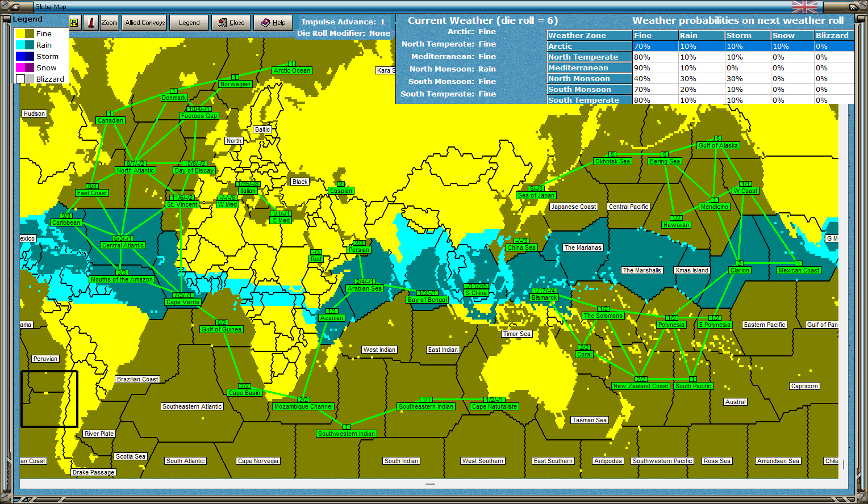
Task: Click the Rain cyan legend swatch
Action: (x=25, y=45)
